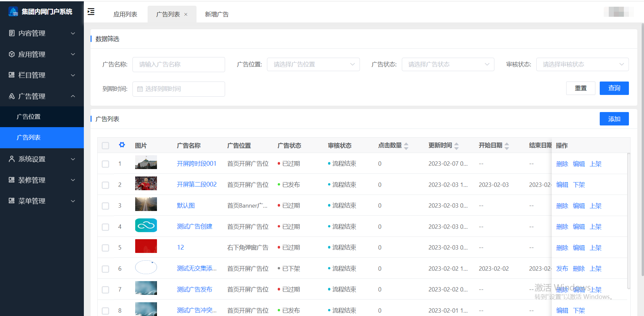
Task: Click the 装修管理 layout icon
Action: pos(12,180)
